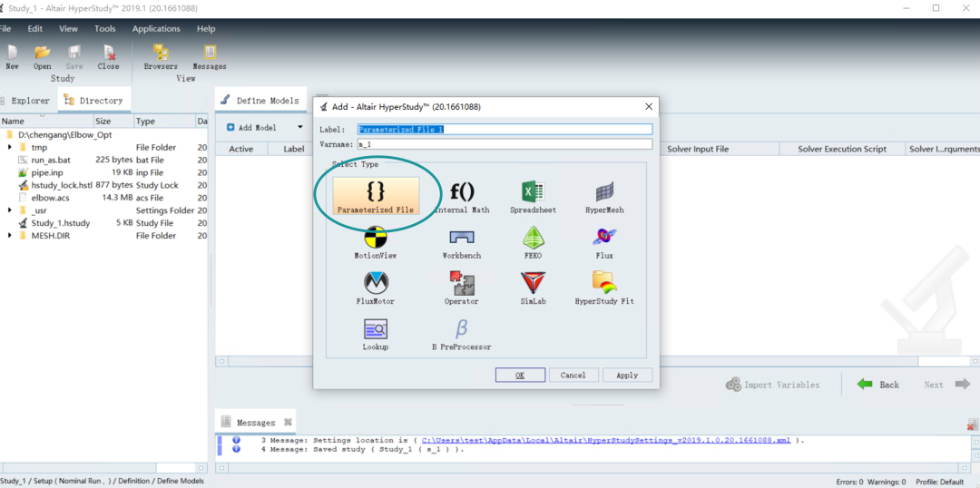Open the Edit menu

(x=35, y=29)
